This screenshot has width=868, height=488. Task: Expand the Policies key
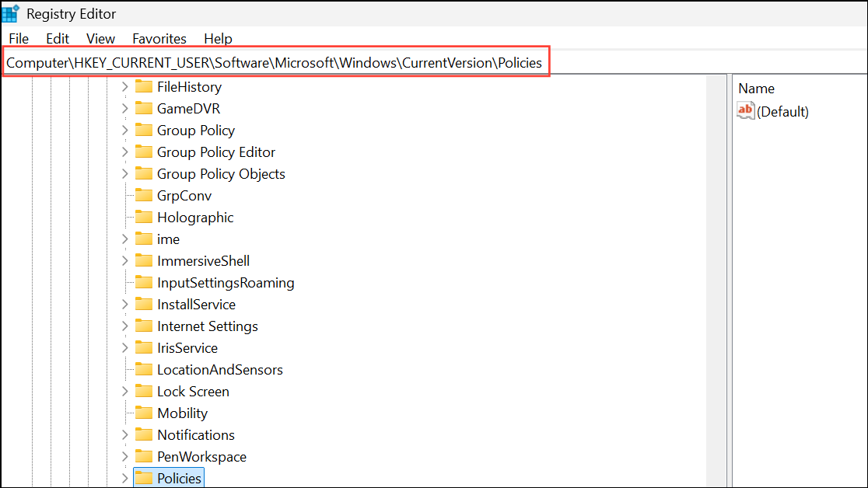(x=125, y=478)
